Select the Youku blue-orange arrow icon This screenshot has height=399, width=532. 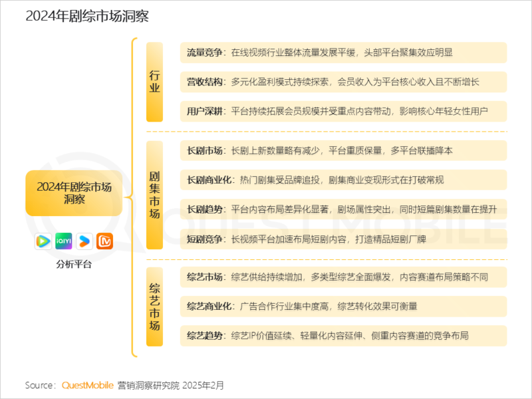tap(84, 241)
